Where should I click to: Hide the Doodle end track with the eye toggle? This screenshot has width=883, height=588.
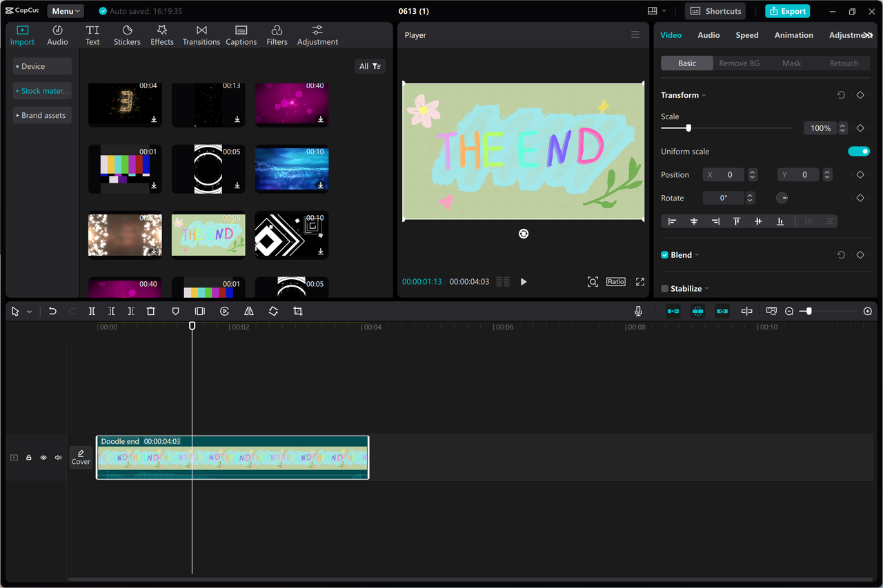pyautogui.click(x=43, y=457)
